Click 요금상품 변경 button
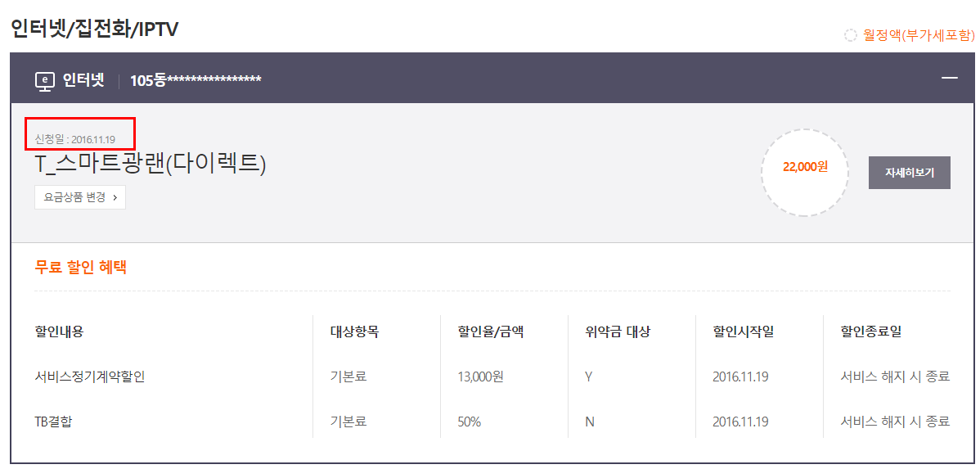This screenshot has height=469, width=980. (79, 197)
